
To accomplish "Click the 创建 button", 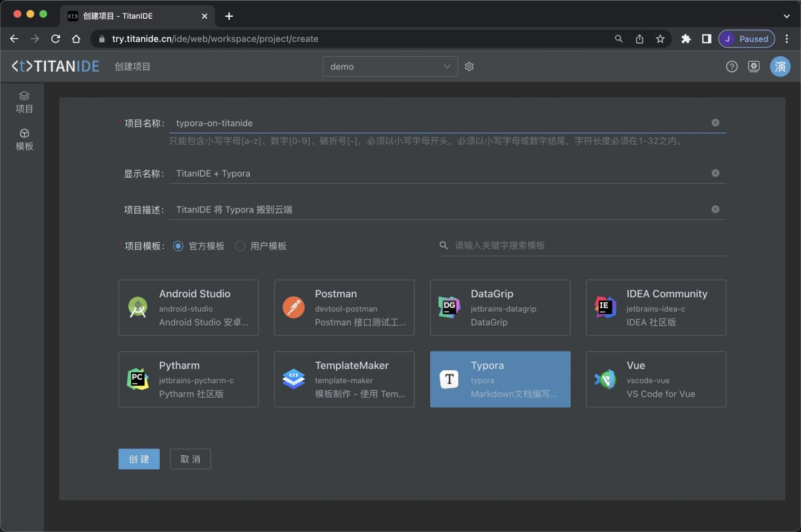I will (x=139, y=459).
